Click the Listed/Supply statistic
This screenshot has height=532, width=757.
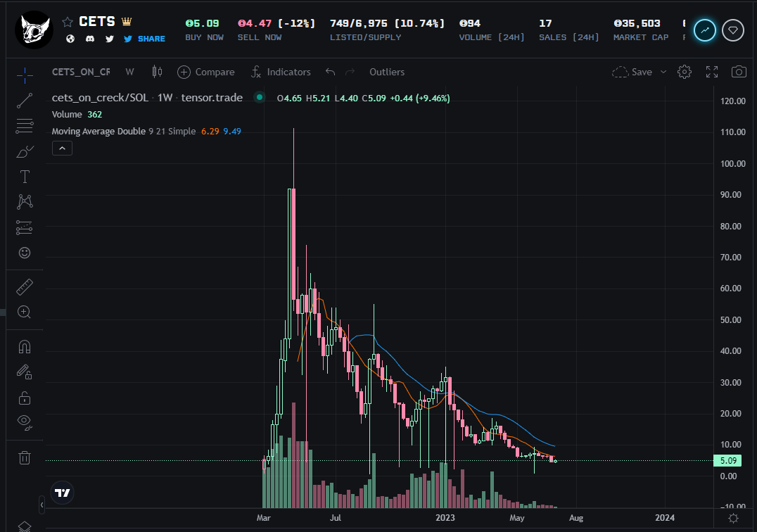pyautogui.click(x=387, y=30)
